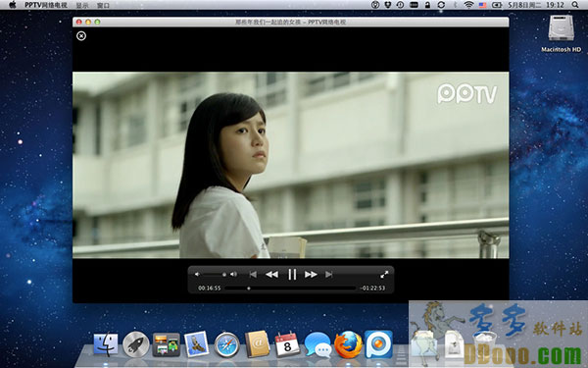Image resolution: width=588 pixels, height=368 pixels.
Task: Open the PPTV网络电视 application menu
Action: (46, 5)
